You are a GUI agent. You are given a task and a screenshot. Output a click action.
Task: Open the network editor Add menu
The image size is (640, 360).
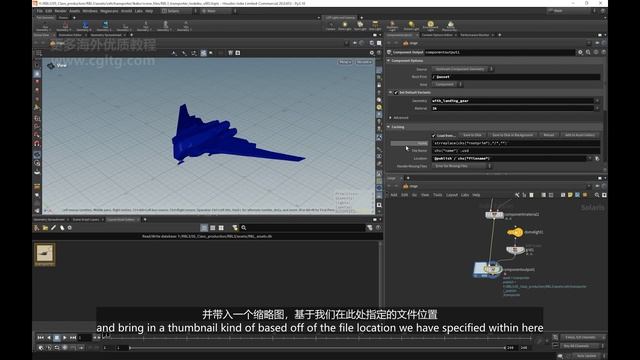pyautogui.click(x=394, y=195)
